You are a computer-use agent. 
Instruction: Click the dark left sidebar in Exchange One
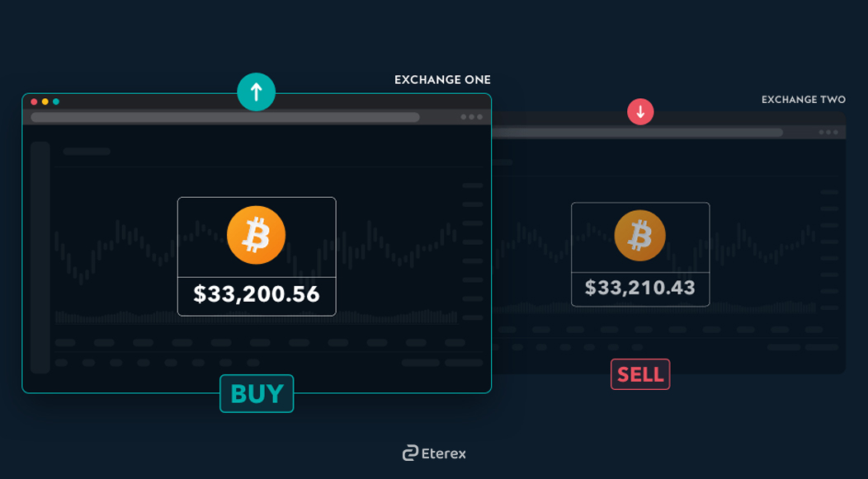[40, 257]
